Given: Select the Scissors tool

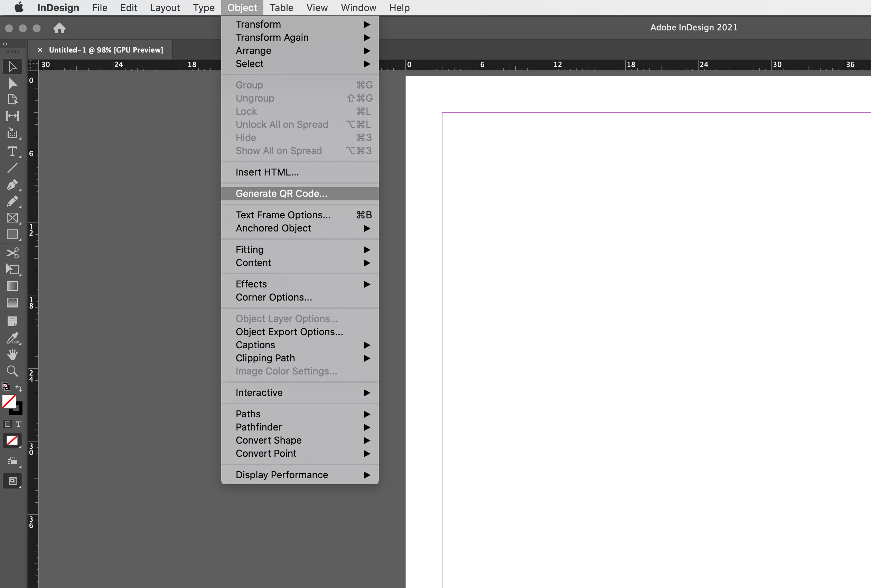Looking at the screenshot, I should pyautogui.click(x=12, y=253).
